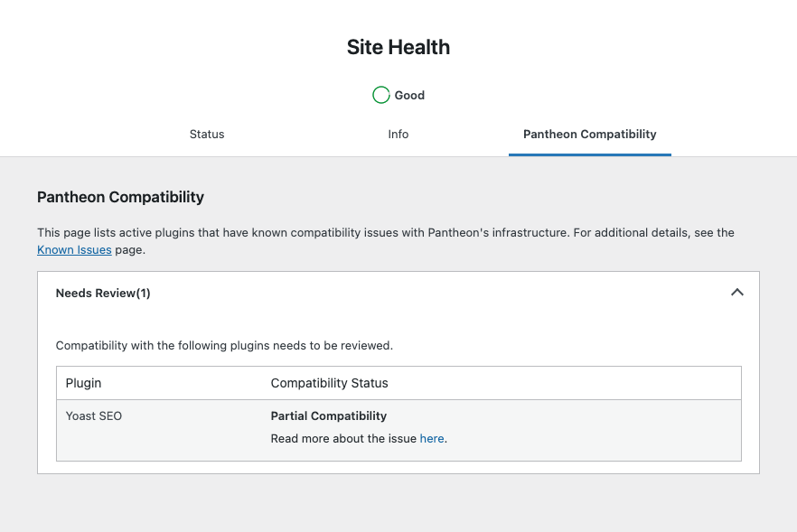Click the Compatibility Status column header
Viewport: 797px width, 532px height.
[329, 382]
